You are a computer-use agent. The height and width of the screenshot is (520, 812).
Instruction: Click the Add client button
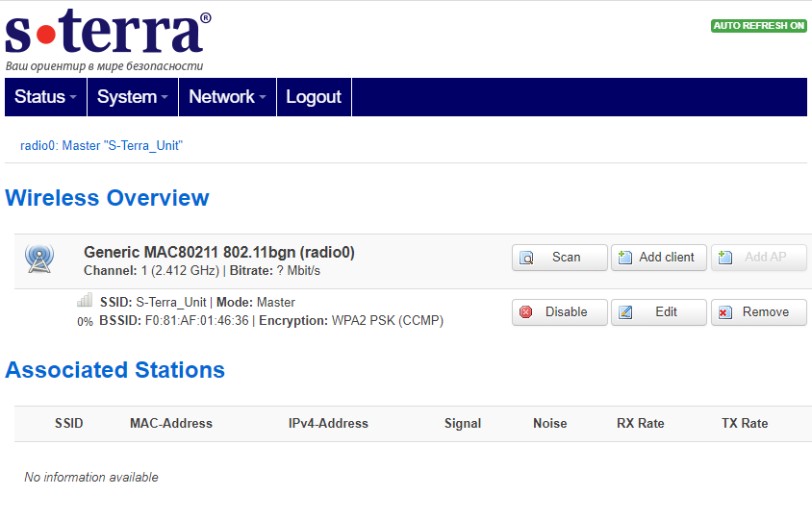tap(659, 258)
